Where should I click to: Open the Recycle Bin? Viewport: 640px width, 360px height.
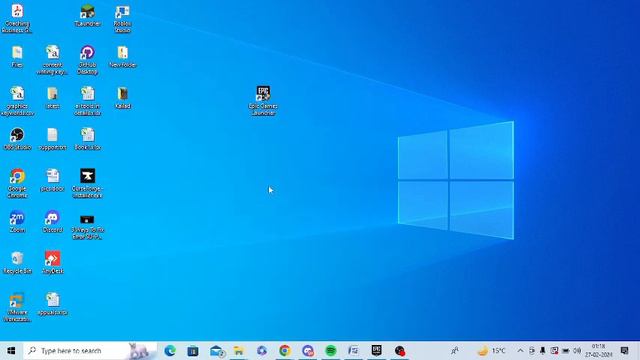[17, 262]
